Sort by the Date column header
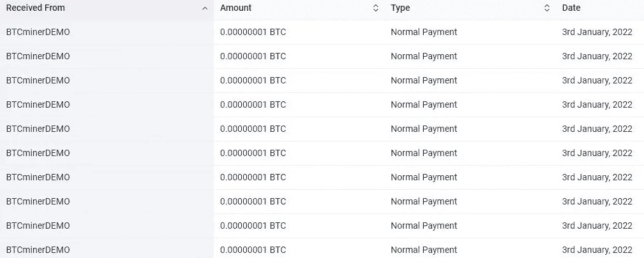Screen dimensions: 644x258 pyautogui.click(x=571, y=8)
